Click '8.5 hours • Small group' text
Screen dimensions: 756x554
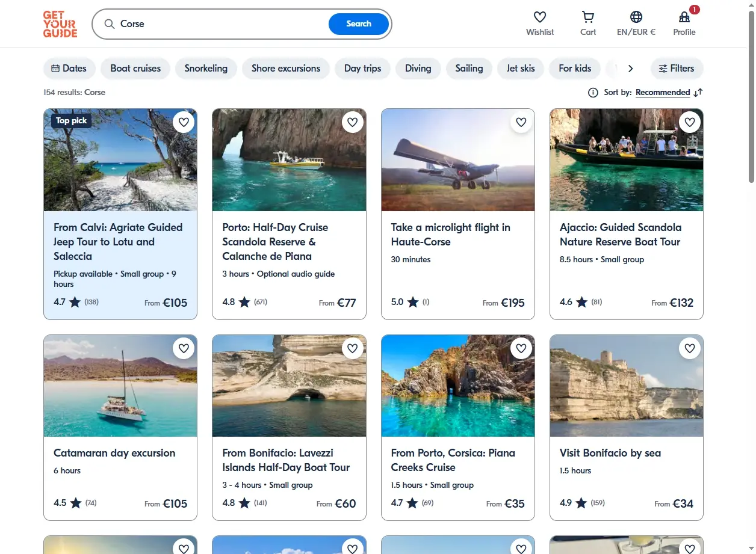click(602, 259)
